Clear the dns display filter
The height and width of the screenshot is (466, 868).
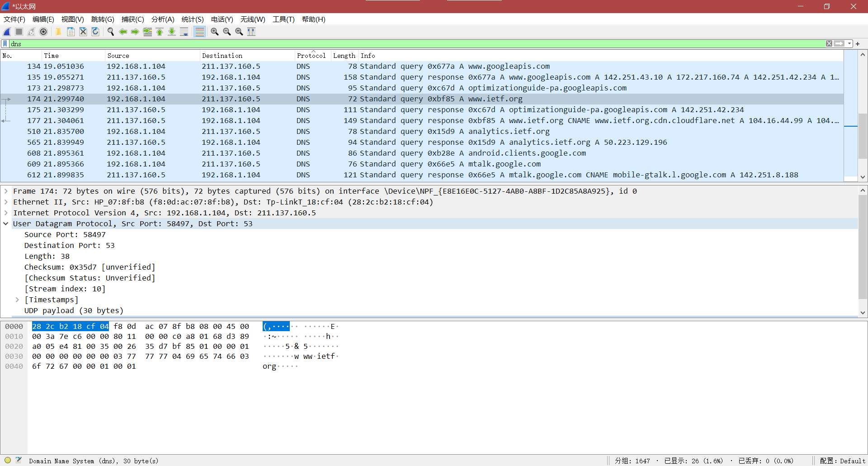[829, 44]
